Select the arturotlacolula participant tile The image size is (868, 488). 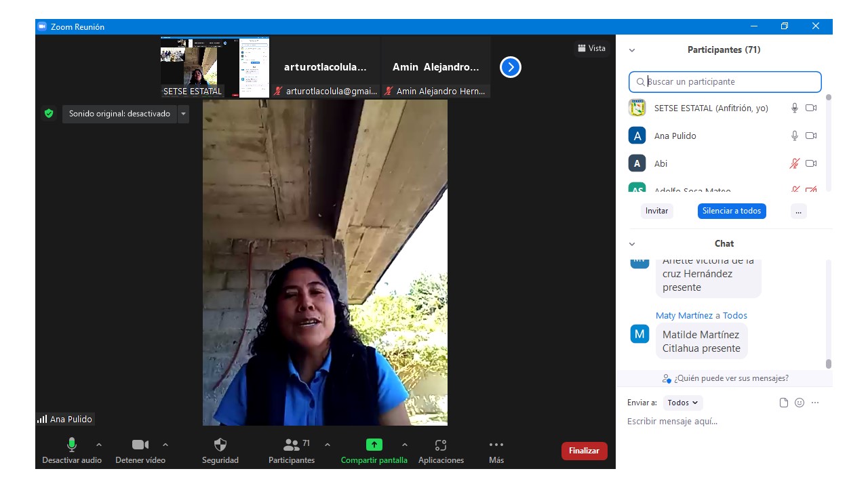click(325, 67)
